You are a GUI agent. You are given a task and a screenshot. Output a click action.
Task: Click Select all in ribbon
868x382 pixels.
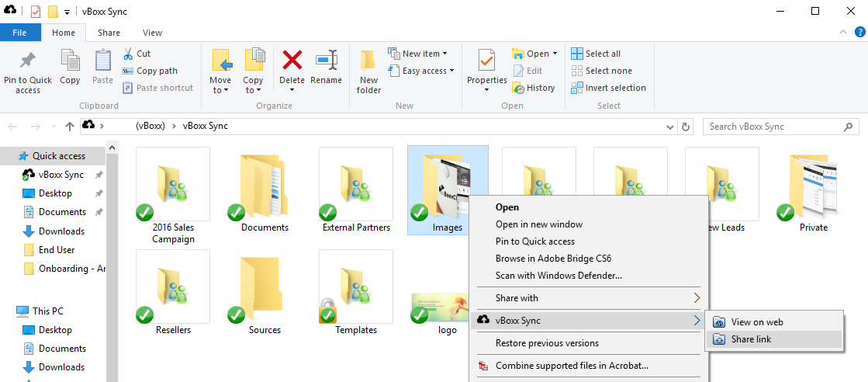coord(596,54)
